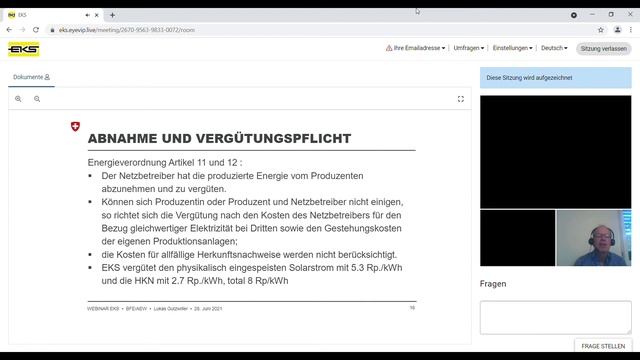Click the small black video tile
The image size is (640, 360).
tap(518, 238)
